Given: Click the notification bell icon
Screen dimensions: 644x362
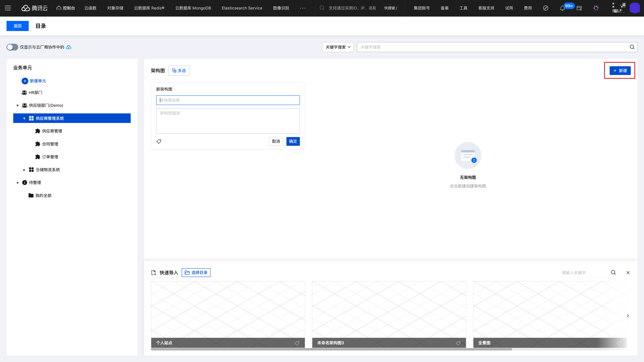Looking at the screenshot, I should pyautogui.click(x=562, y=8).
